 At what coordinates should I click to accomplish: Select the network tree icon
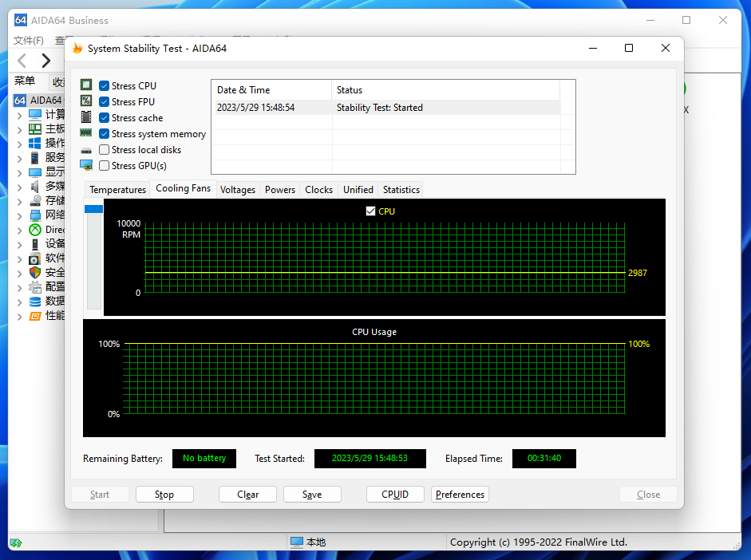35,215
